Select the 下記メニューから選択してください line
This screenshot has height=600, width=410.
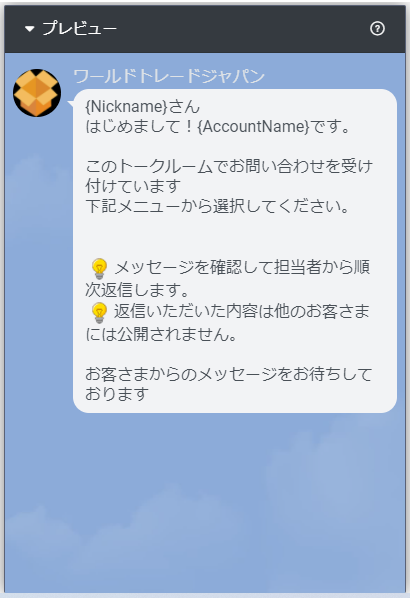pyautogui.click(x=217, y=206)
